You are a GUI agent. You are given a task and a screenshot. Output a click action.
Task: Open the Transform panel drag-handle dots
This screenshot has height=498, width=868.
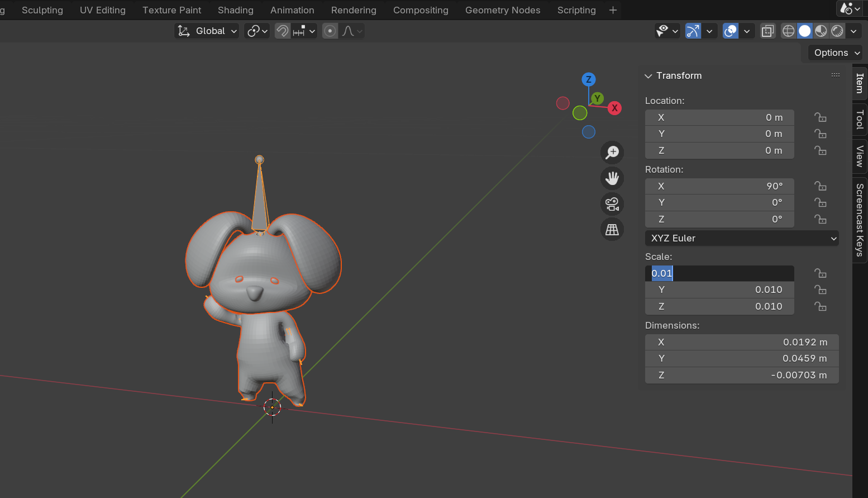pos(836,75)
